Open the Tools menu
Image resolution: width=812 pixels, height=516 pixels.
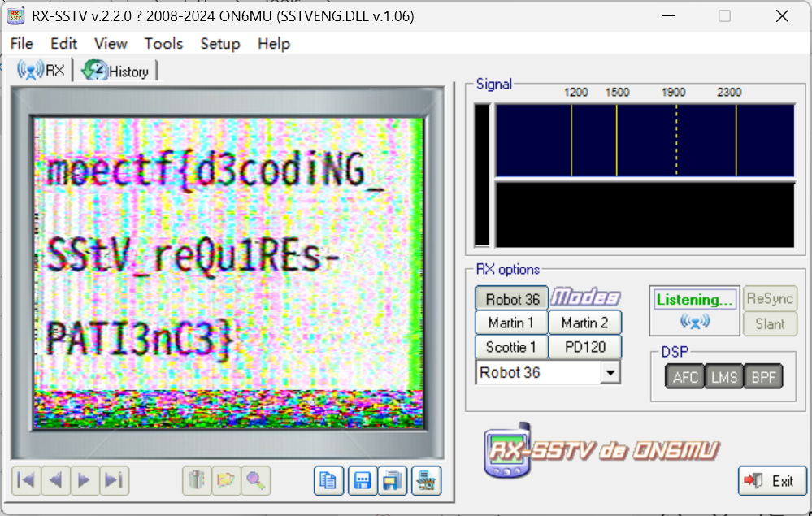(163, 44)
